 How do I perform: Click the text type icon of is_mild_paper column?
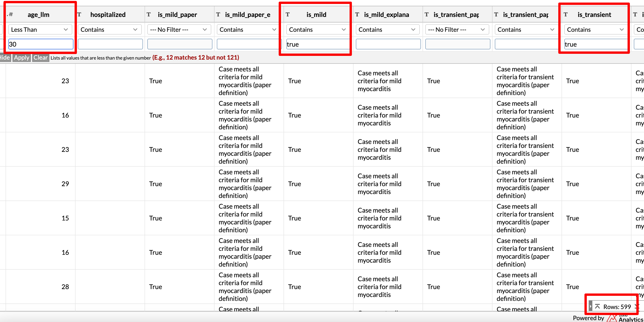(148, 15)
